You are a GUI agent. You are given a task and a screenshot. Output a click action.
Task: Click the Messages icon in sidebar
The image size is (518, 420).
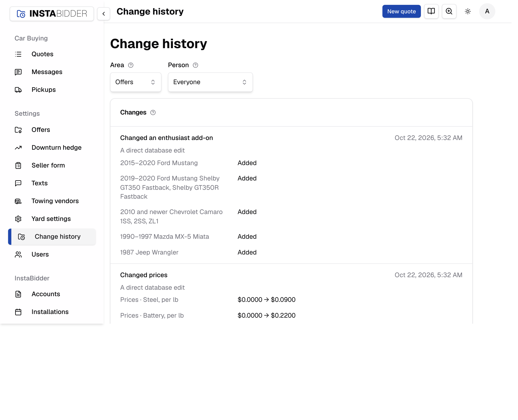pyautogui.click(x=18, y=72)
